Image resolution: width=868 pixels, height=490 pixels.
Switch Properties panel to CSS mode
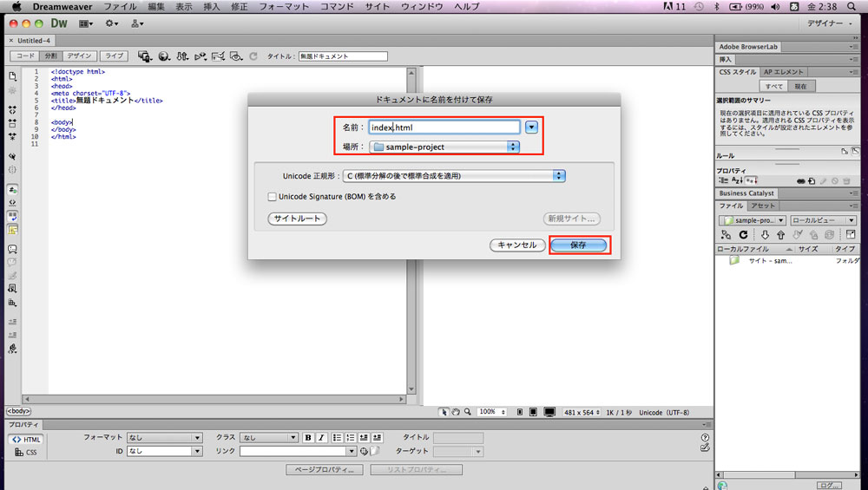(x=26, y=452)
